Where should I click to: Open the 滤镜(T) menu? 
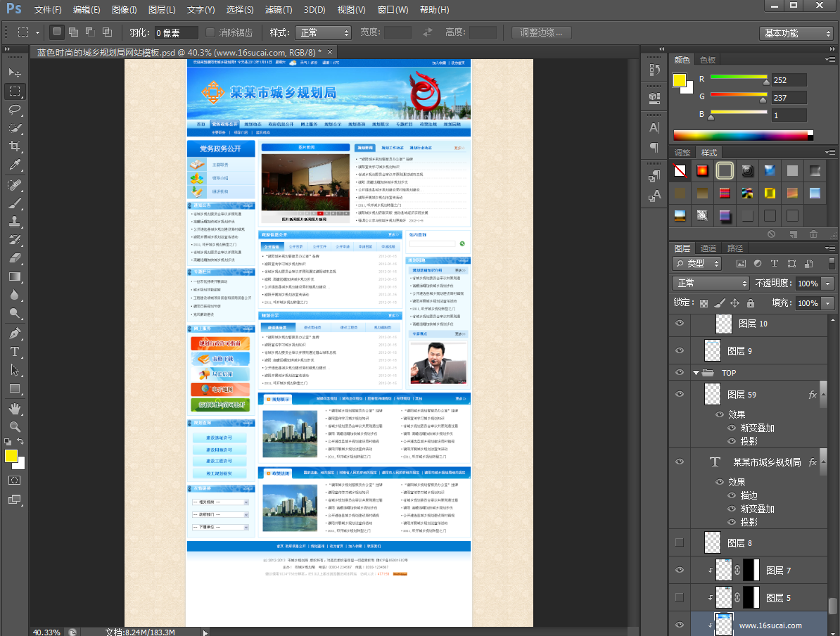click(x=279, y=10)
